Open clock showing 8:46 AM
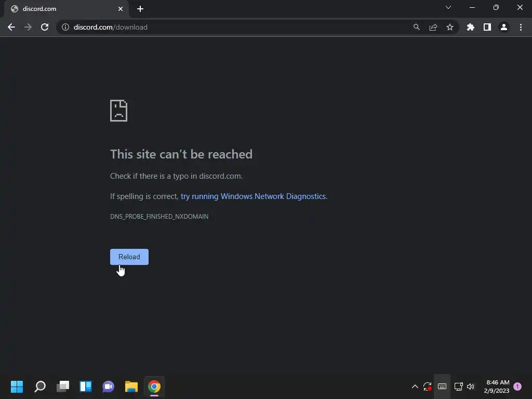 [496, 387]
